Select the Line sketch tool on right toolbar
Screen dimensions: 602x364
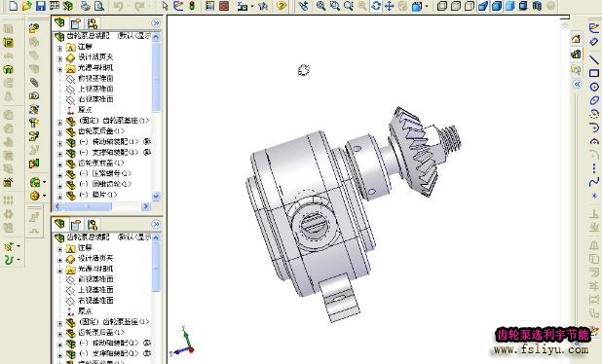coord(594,59)
